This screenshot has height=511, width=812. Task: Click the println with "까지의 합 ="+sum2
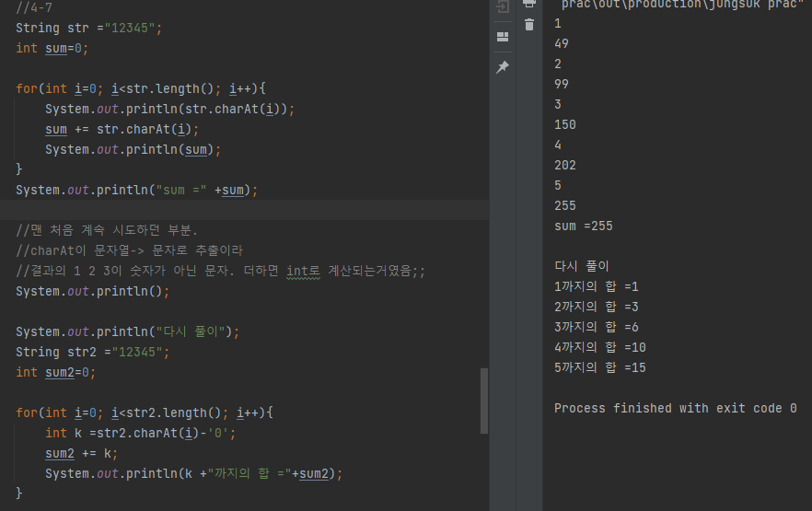pos(193,474)
